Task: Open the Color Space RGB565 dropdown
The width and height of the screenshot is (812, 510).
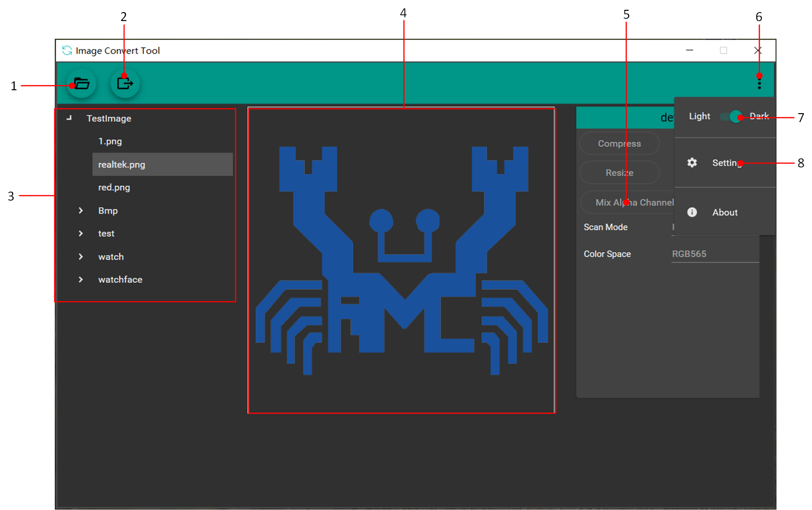Action: point(714,254)
